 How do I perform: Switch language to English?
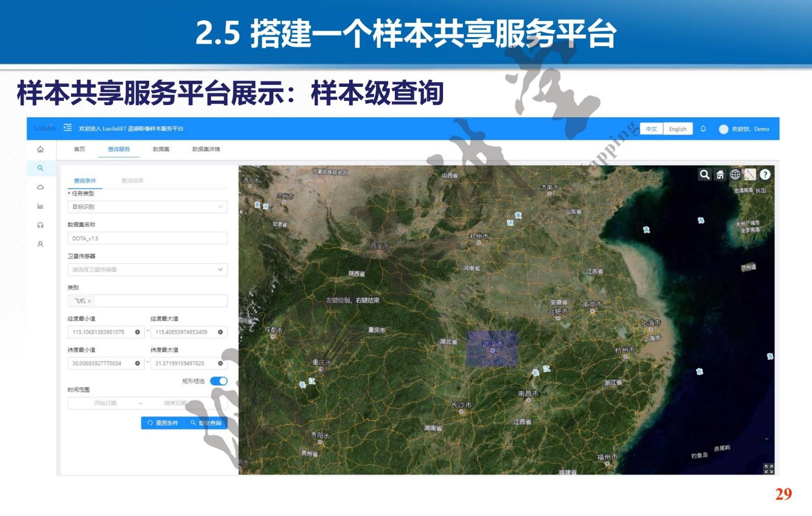pyautogui.click(x=678, y=129)
